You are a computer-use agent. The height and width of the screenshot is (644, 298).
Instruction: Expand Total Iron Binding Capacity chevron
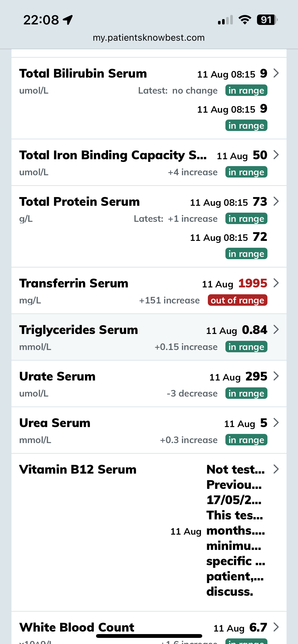click(x=276, y=155)
